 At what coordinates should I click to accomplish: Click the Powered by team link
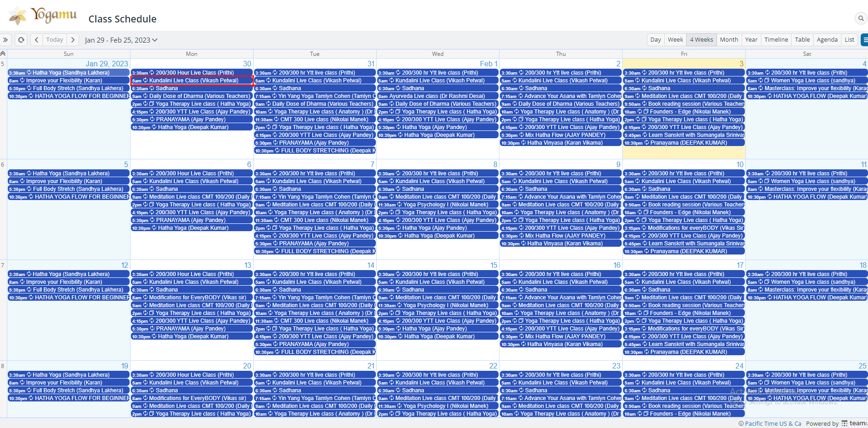(836, 423)
